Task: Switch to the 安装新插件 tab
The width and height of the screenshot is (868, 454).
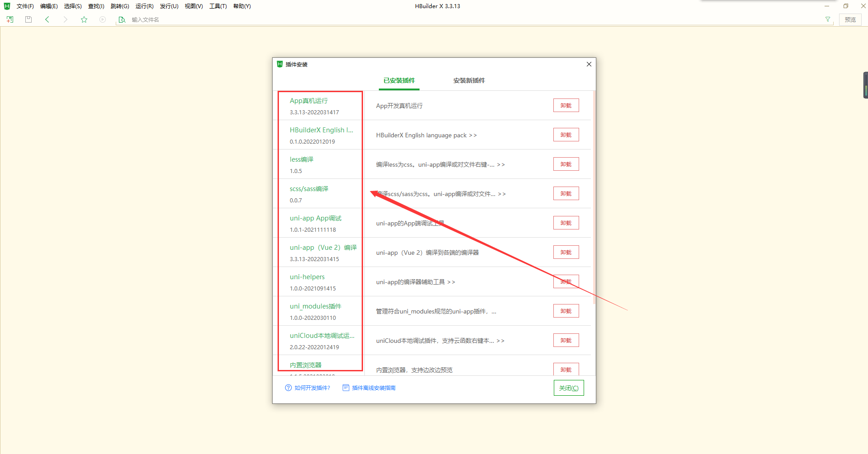Action: pos(469,80)
